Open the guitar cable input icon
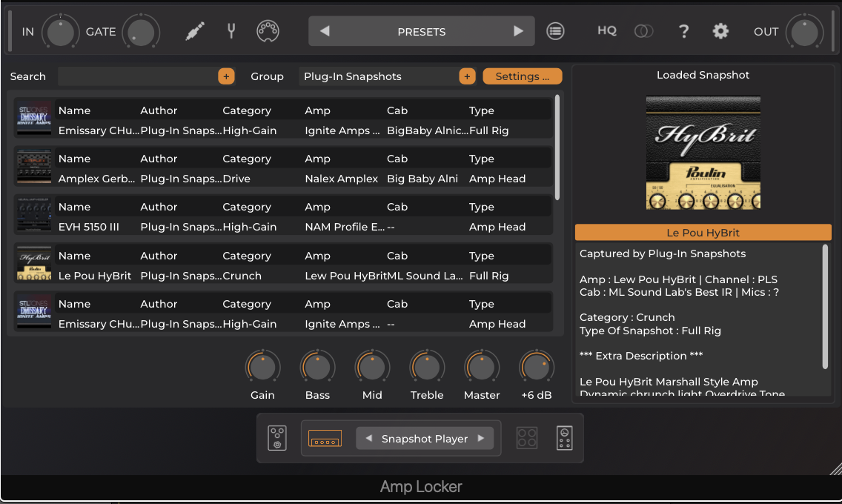Screen dimensions: 842x504 click(195, 31)
